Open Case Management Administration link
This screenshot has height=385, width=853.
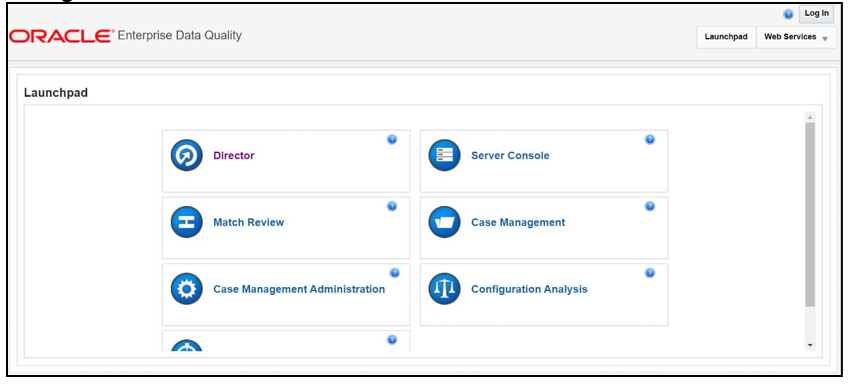coord(299,289)
